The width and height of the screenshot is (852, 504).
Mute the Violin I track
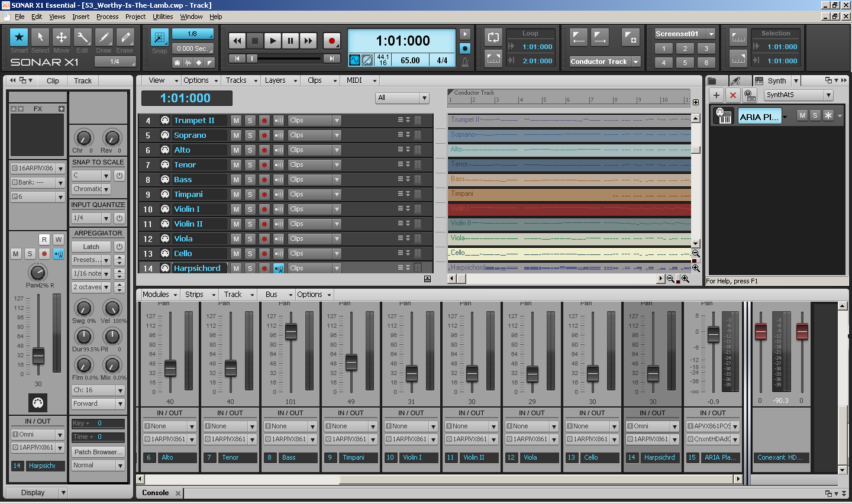point(236,209)
